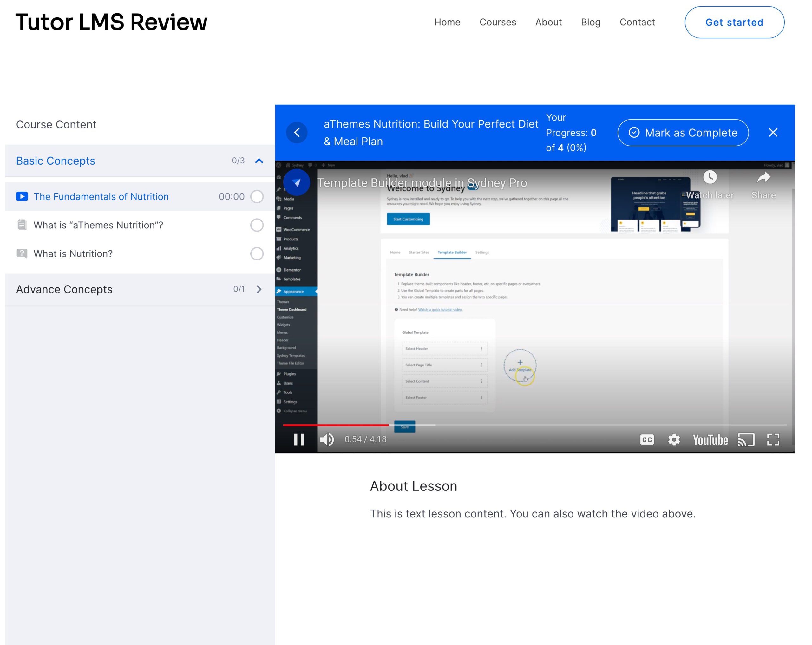This screenshot has height=645, width=812.
Task: Click check icon inside Mark as Complete
Action: (x=634, y=133)
